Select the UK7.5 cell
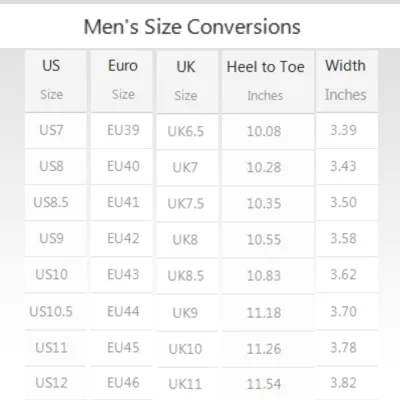This screenshot has width=400, height=400. (x=187, y=203)
